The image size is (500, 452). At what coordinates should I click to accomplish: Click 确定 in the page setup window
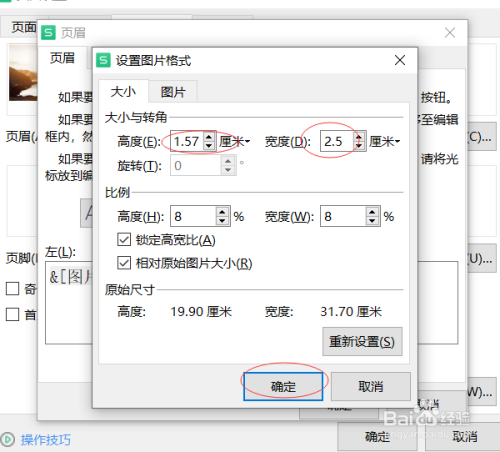tap(377, 437)
